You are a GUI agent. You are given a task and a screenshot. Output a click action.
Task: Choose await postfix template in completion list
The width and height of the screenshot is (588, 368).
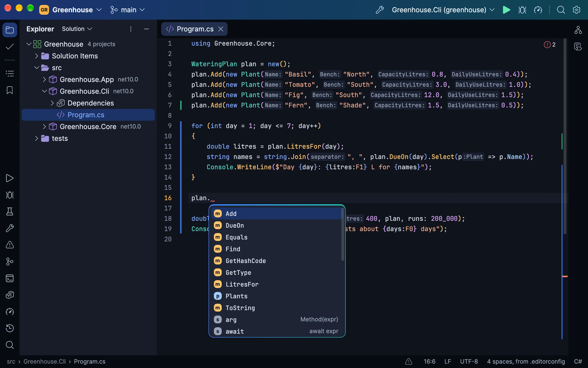276,331
